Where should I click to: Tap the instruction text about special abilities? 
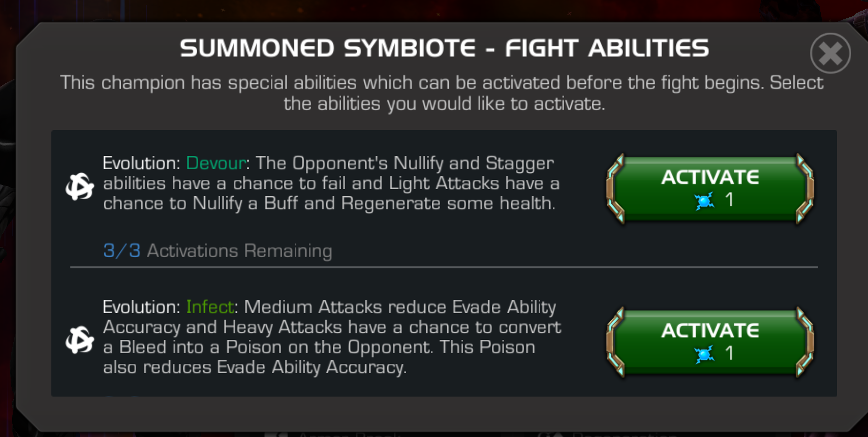coord(442,93)
